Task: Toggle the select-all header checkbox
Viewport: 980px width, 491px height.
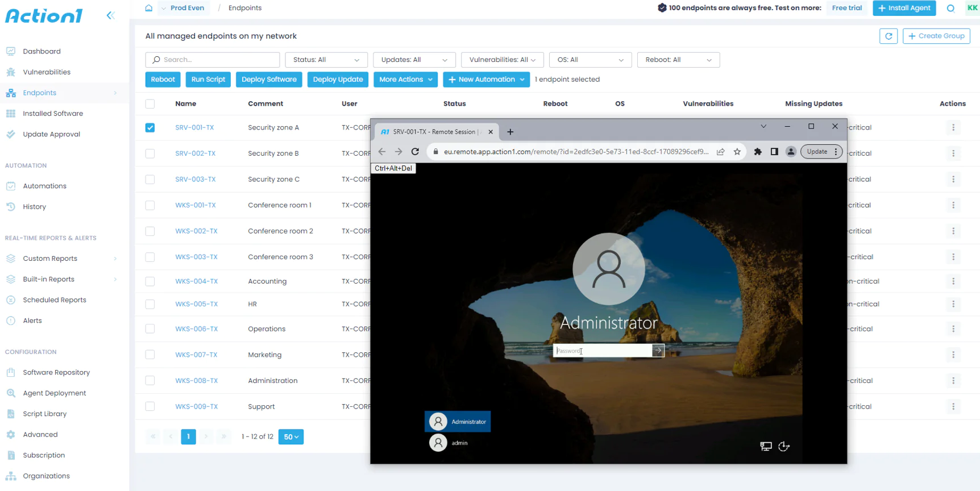Action: click(x=150, y=104)
